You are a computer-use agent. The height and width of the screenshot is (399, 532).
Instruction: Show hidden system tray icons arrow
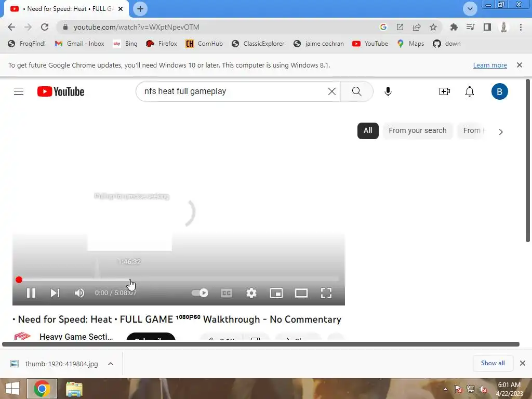445,389
